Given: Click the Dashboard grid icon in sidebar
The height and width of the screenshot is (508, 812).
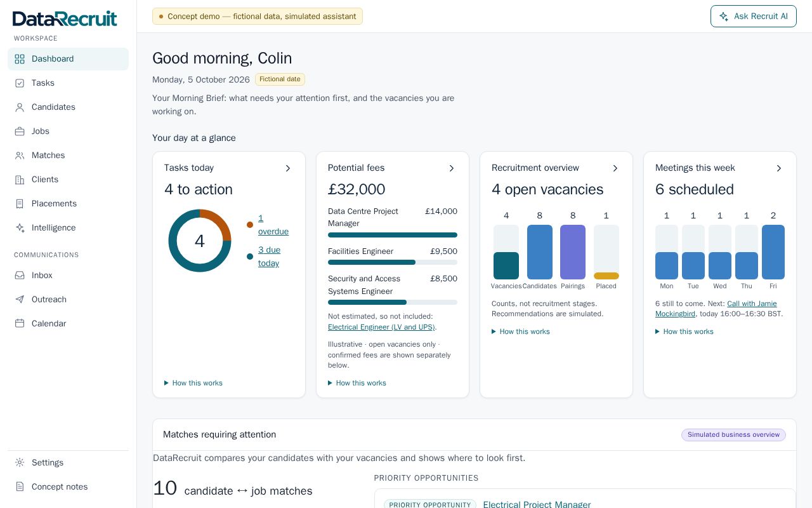Looking at the screenshot, I should click(20, 59).
